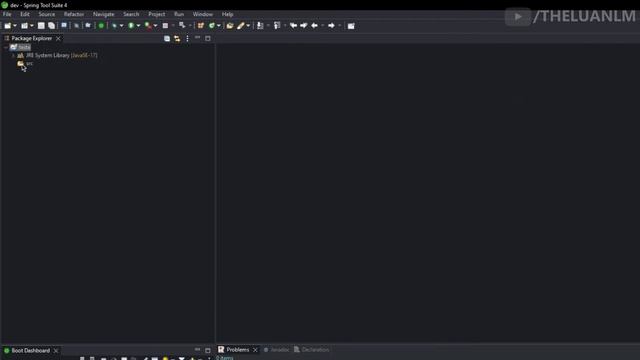Open the New file dropdown arrow
640x360 pixels.
click(x=15, y=26)
